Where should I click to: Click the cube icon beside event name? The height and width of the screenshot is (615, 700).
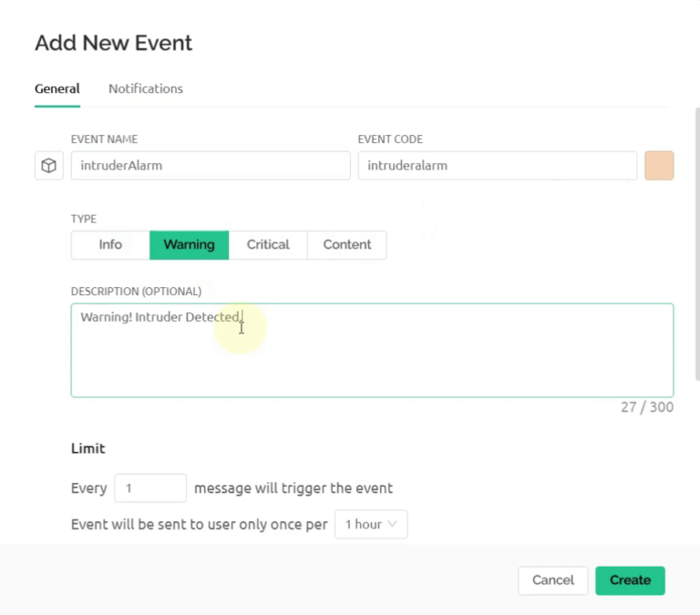49,166
